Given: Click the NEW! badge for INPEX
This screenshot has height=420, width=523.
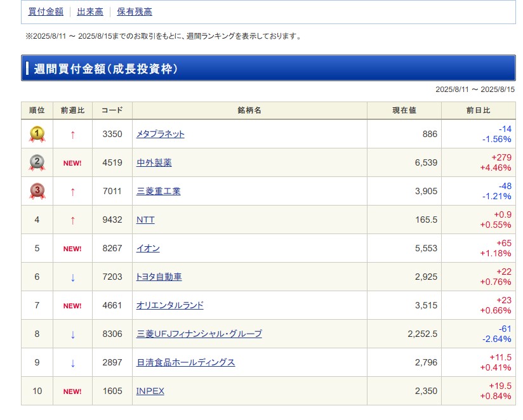Looking at the screenshot, I should tap(72, 391).
